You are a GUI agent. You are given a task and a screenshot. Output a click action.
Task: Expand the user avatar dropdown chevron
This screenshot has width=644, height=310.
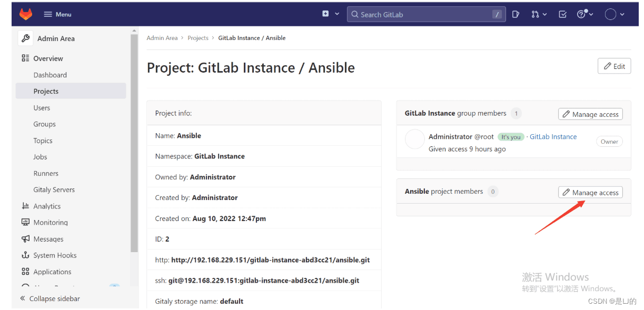[622, 14]
